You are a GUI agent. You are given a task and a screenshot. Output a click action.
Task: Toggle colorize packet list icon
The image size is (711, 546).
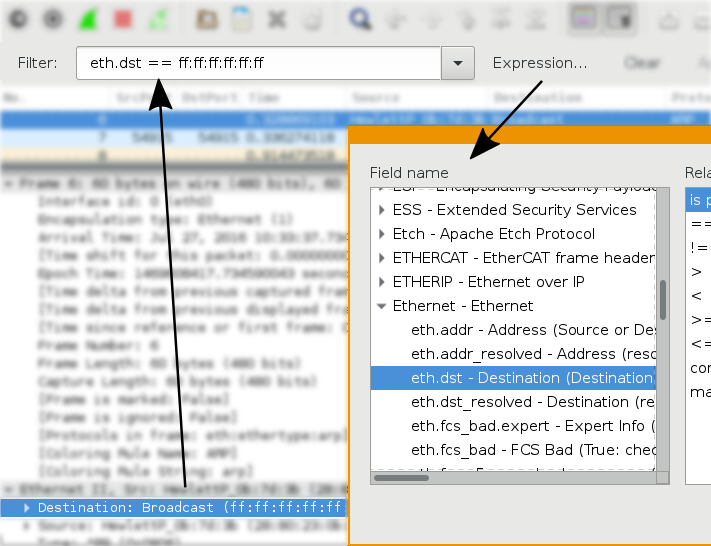click(x=584, y=19)
